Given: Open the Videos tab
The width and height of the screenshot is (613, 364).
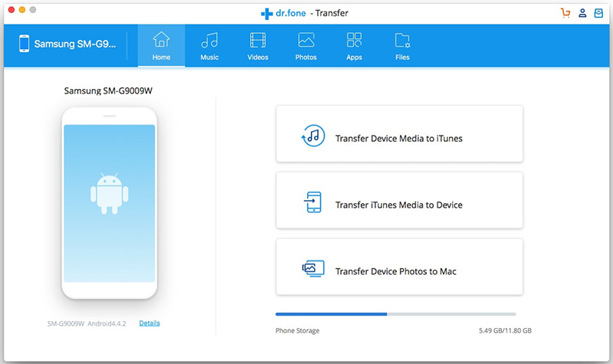Looking at the screenshot, I should [257, 46].
